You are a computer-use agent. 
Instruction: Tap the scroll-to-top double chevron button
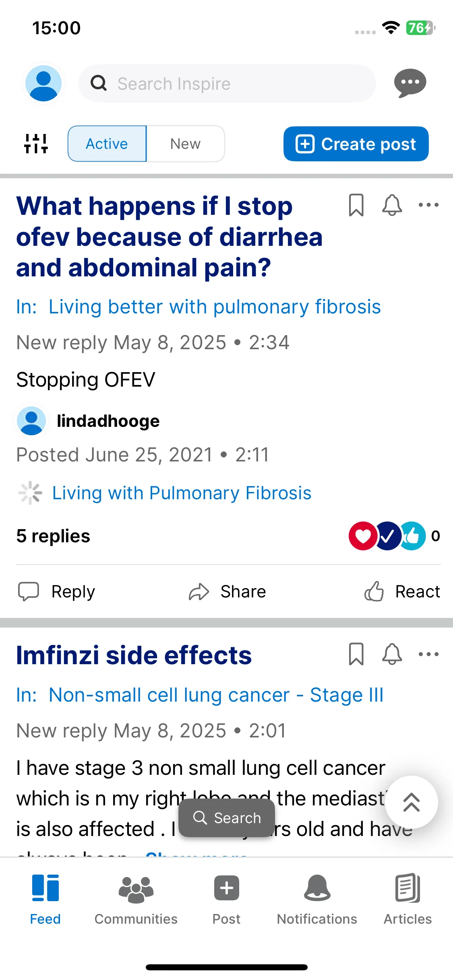[x=411, y=802]
